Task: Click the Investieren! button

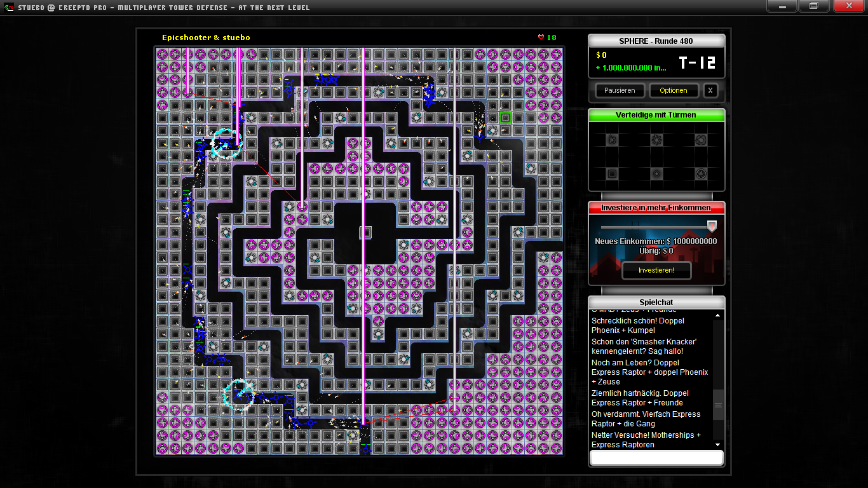Action: pos(656,270)
